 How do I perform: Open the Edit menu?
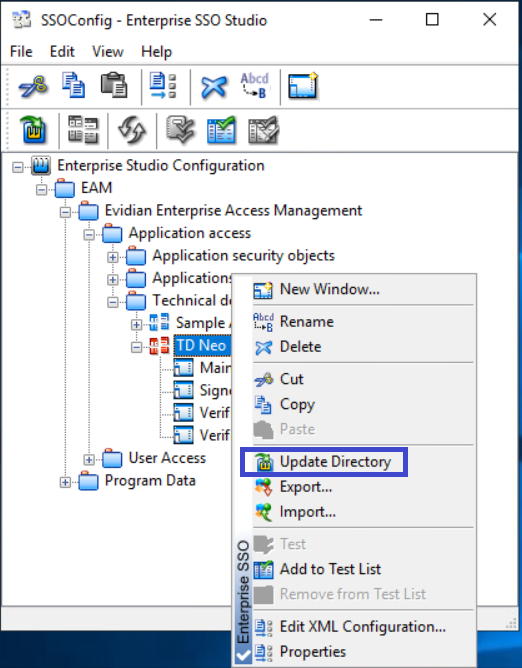(x=62, y=52)
